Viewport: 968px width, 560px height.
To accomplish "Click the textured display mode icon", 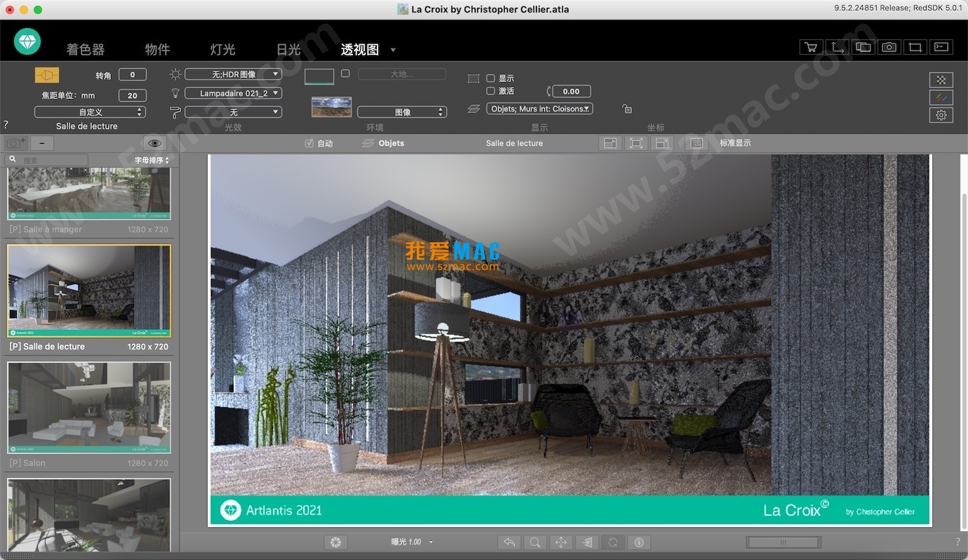I will tap(696, 143).
